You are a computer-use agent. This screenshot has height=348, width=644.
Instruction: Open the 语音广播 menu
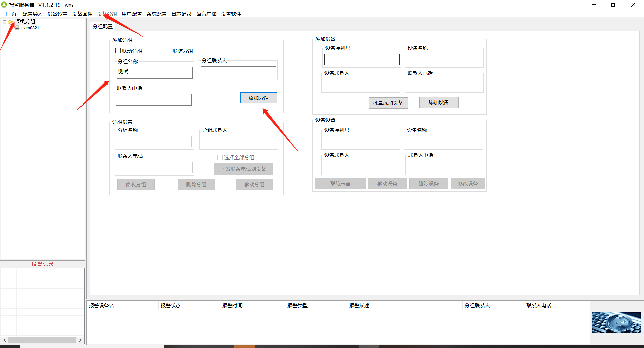point(206,14)
